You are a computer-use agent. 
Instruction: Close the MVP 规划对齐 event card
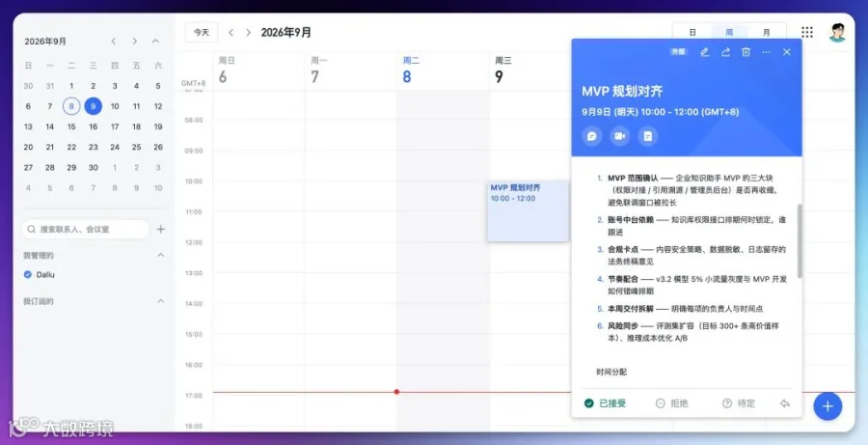(x=787, y=52)
